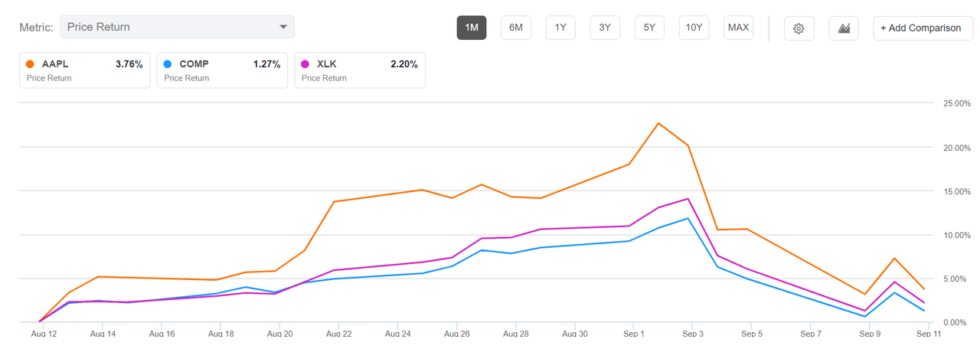Switch chart type using the area chart icon
The width and height of the screenshot is (980, 349).
coord(843,28)
